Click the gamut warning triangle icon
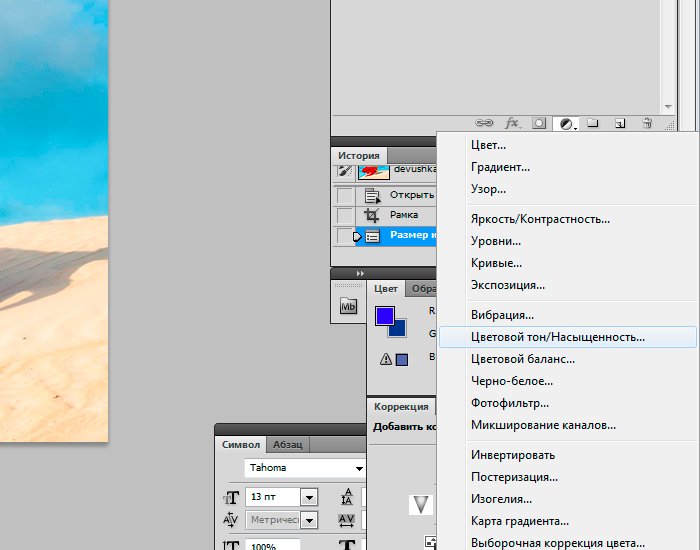The image size is (700, 550). coord(384,359)
